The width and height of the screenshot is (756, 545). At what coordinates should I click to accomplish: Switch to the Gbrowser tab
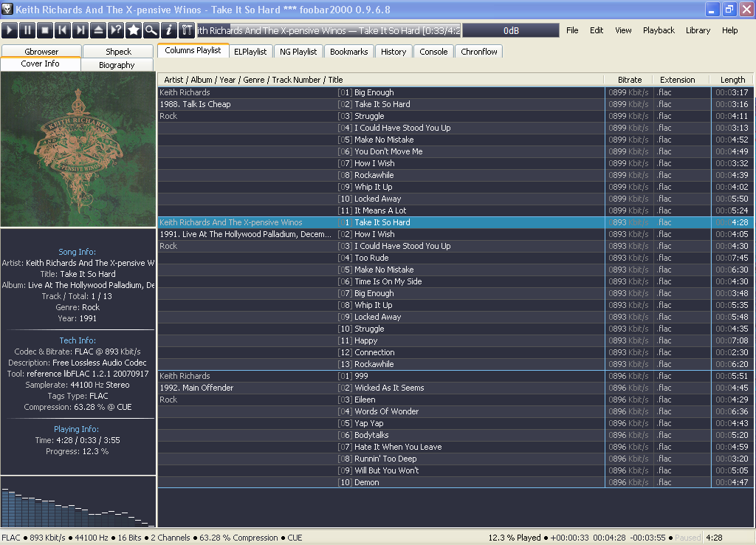point(41,51)
